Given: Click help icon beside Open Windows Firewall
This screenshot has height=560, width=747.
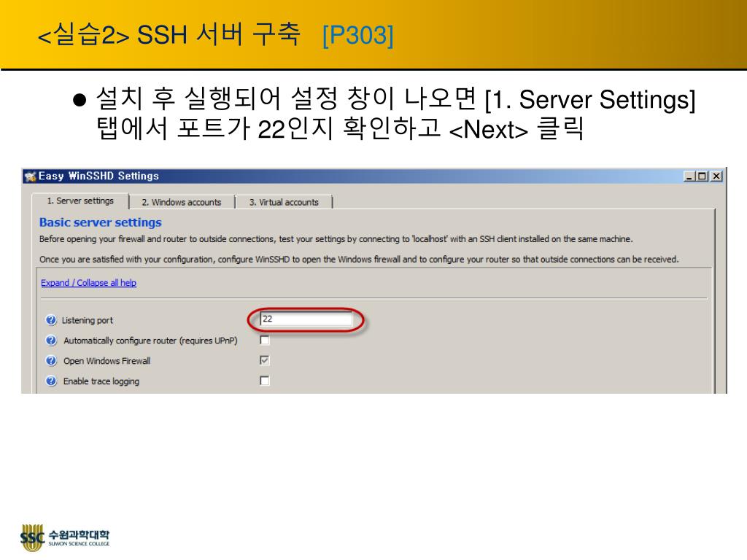Looking at the screenshot, I should [x=51, y=361].
